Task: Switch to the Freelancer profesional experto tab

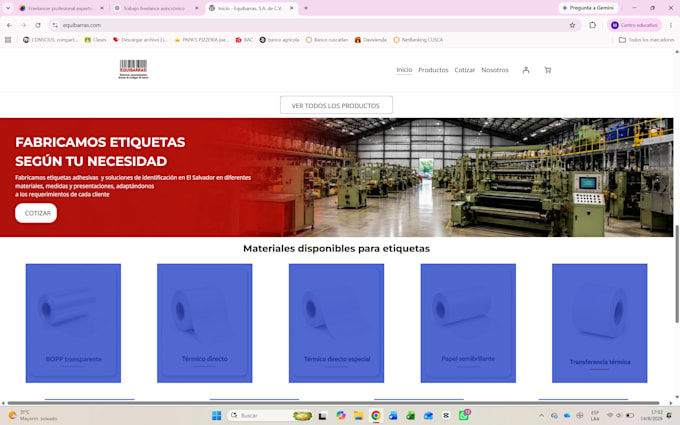Action: pos(61,8)
